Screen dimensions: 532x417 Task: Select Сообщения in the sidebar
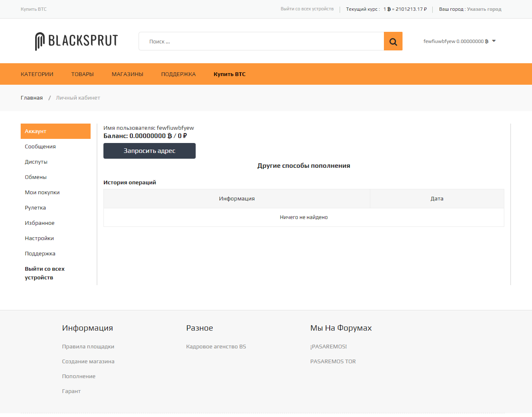pos(40,147)
